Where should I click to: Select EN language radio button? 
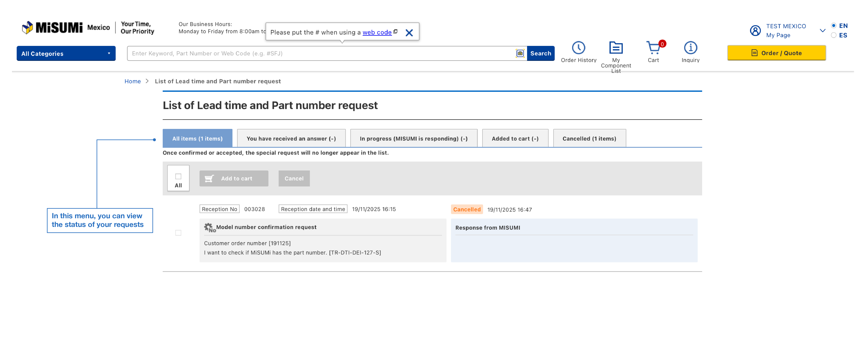[833, 26]
